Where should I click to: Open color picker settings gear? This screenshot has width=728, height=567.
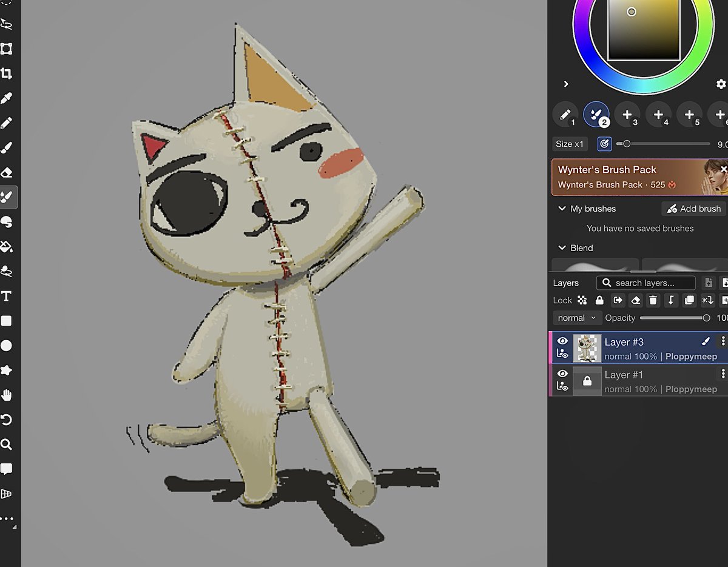coord(721,84)
